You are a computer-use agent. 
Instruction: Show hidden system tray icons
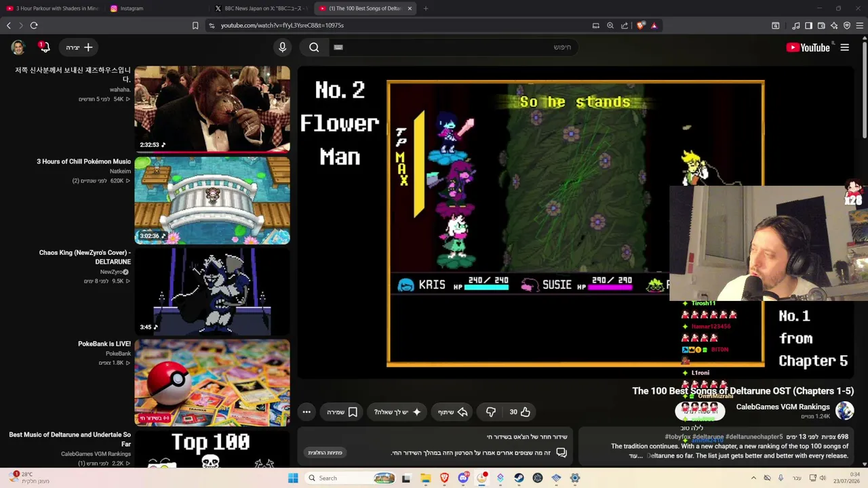tap(755, 478)
